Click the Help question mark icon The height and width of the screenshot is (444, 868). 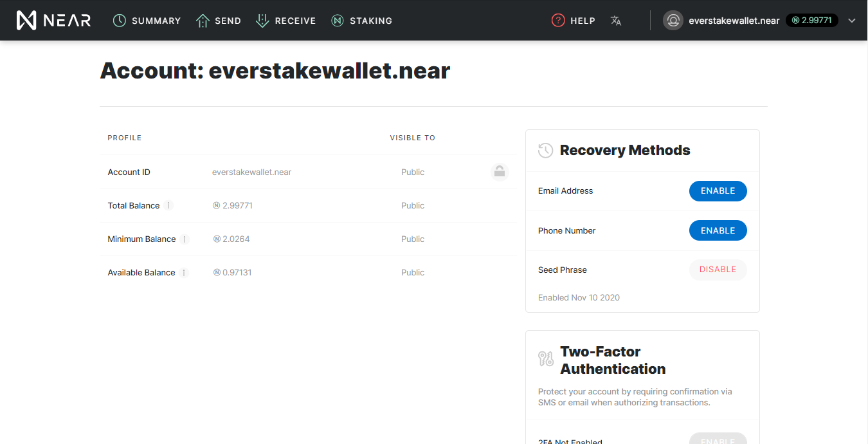tap(558, 21)
